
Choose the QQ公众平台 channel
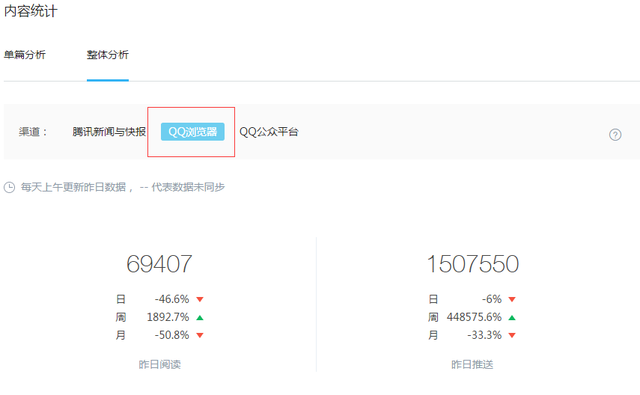(x=269, y=132)
